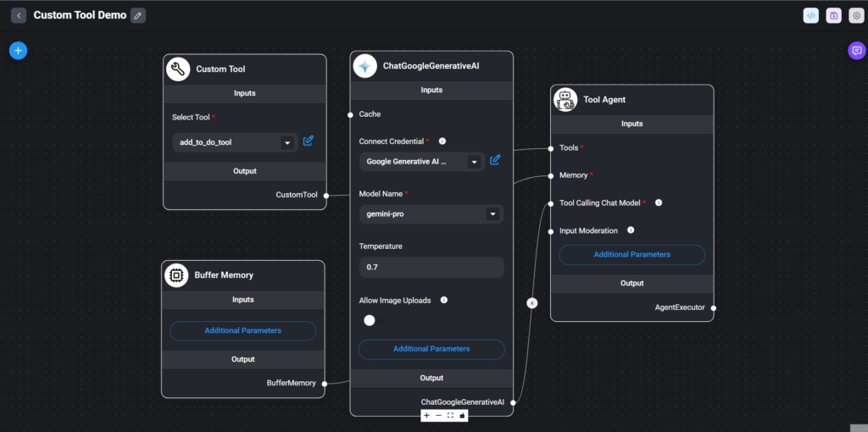Click the ChatGoogleGenerativeAI node title
The image size is (868, 432).
pos(431,66)
